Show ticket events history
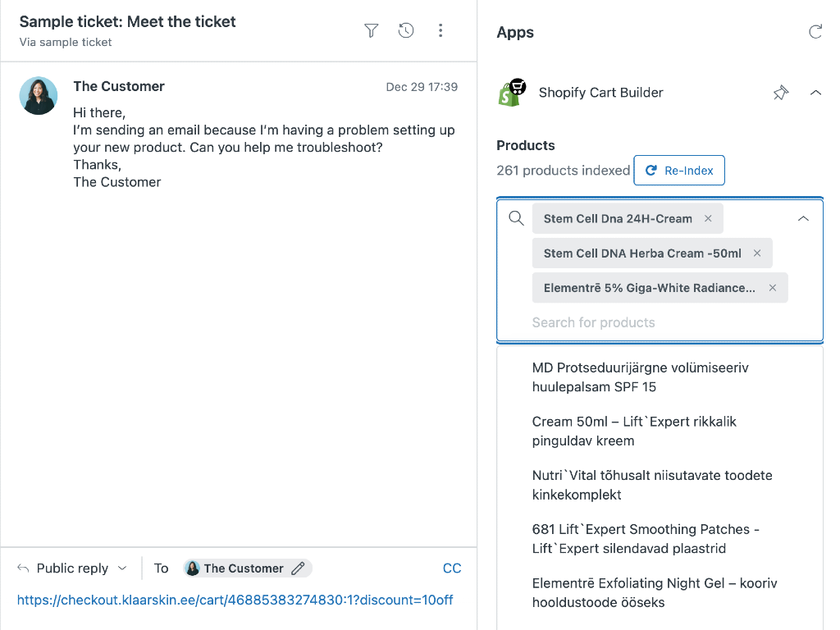Viewport: 840px width, 630px height. click(x=406, y=31)
